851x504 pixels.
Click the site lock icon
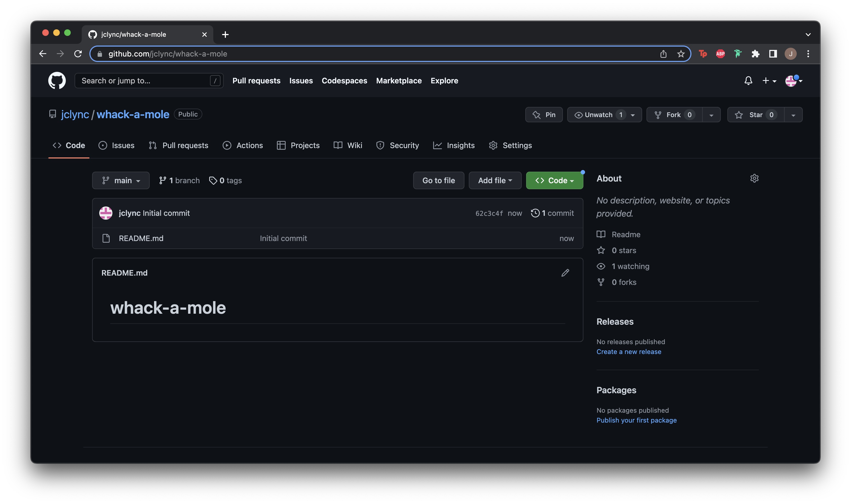[x=100, y=54]
